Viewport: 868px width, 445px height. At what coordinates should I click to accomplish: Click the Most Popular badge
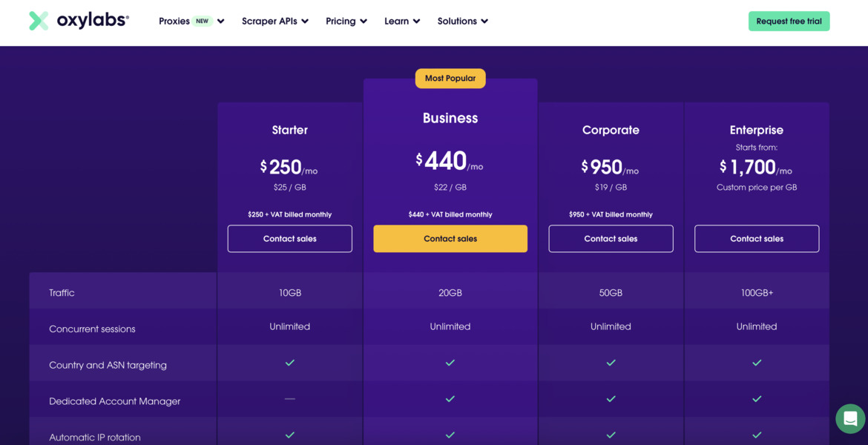point(450,78)
